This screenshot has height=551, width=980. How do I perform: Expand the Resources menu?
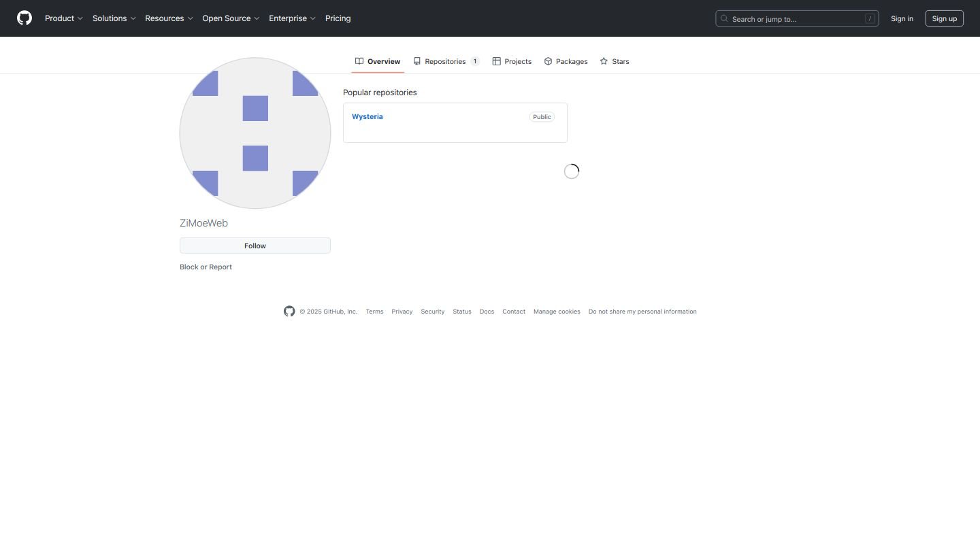pyautogui.click(x=169, y=18)
